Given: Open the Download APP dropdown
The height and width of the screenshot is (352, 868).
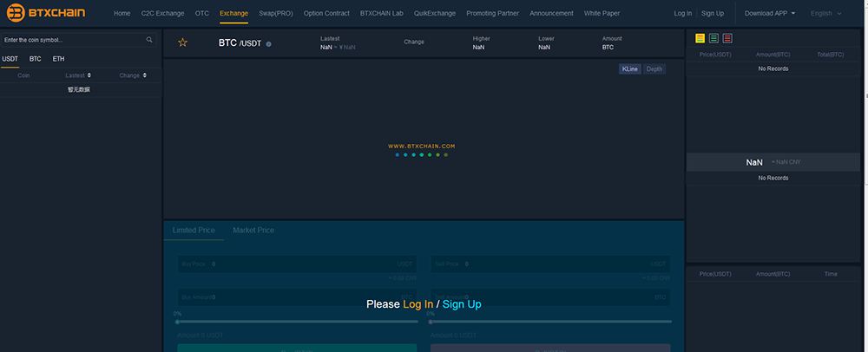Looking at the screenshot, I should pyautogui.click(x=770, y=13).
